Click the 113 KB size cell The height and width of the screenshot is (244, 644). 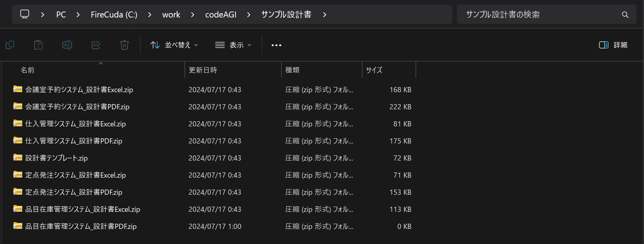[x=400, y=209]
